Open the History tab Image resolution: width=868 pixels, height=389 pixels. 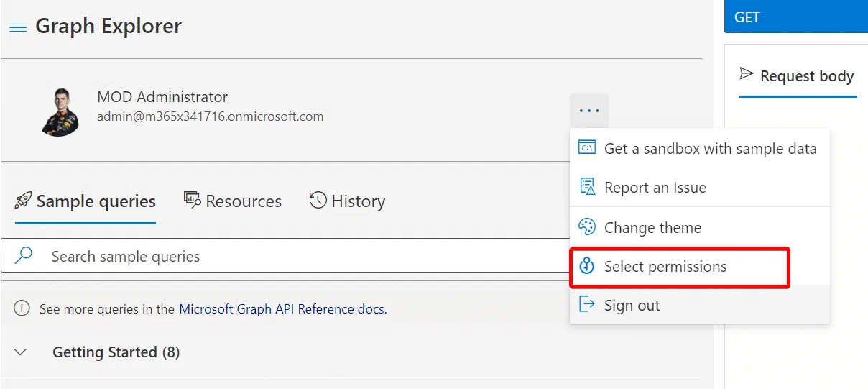coord(348,201)
